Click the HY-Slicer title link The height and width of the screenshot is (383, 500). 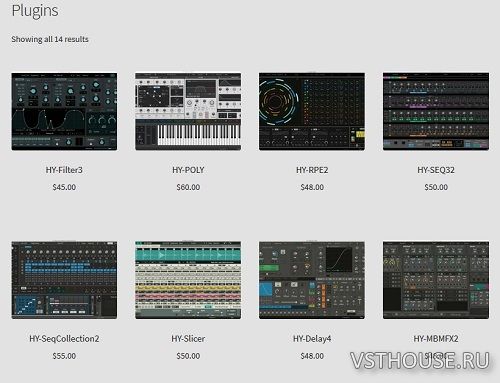188,339
